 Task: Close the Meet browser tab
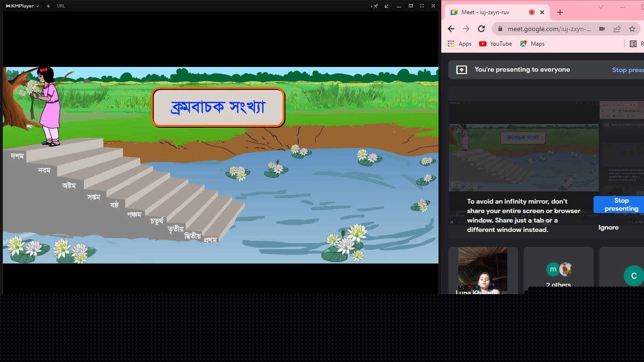coord(543,12)
